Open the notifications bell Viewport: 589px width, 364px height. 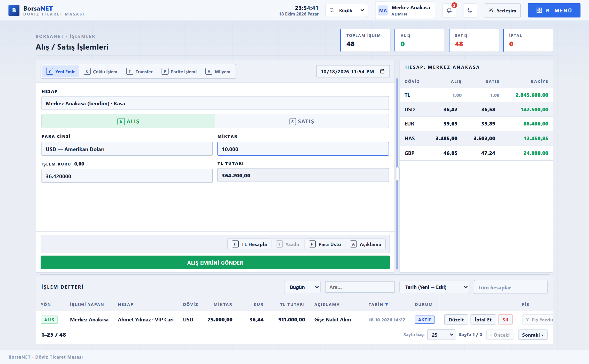click(449, 11)
